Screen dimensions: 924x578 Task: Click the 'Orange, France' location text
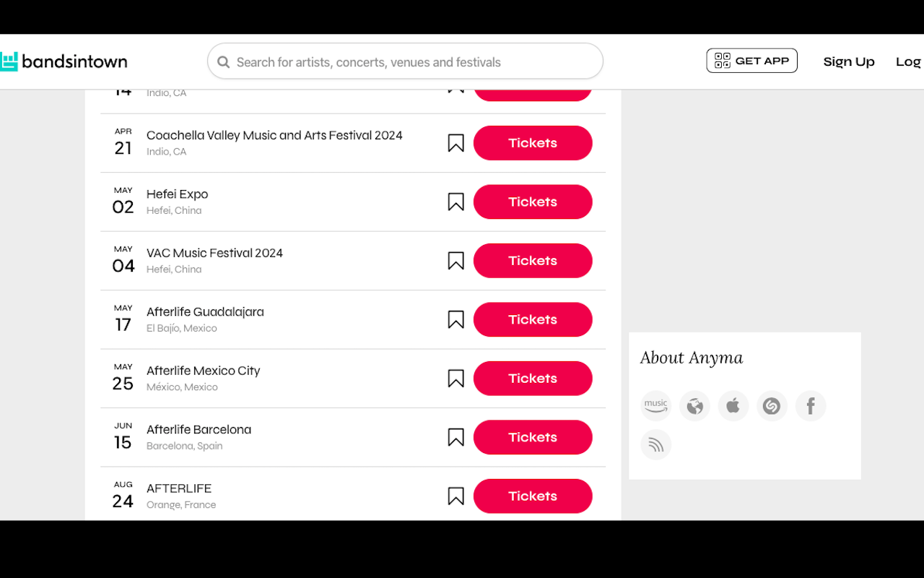click(x=181, y=505)
